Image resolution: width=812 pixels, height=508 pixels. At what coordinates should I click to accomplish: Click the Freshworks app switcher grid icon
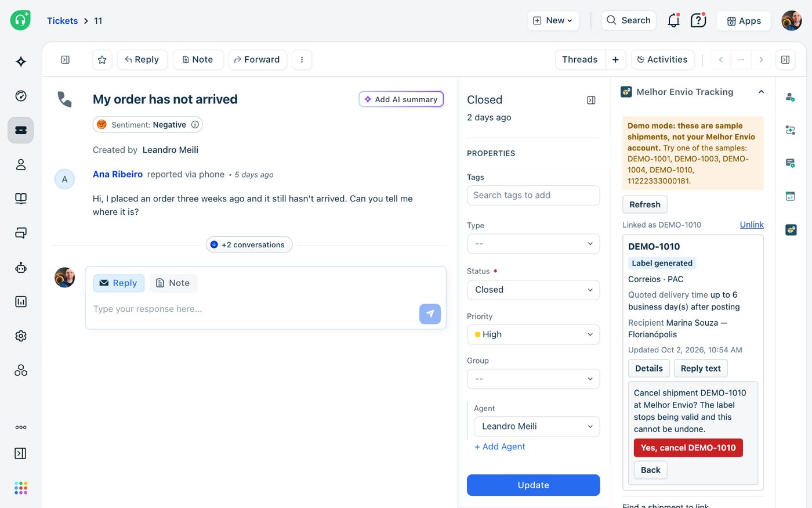(x=21, y=488)
